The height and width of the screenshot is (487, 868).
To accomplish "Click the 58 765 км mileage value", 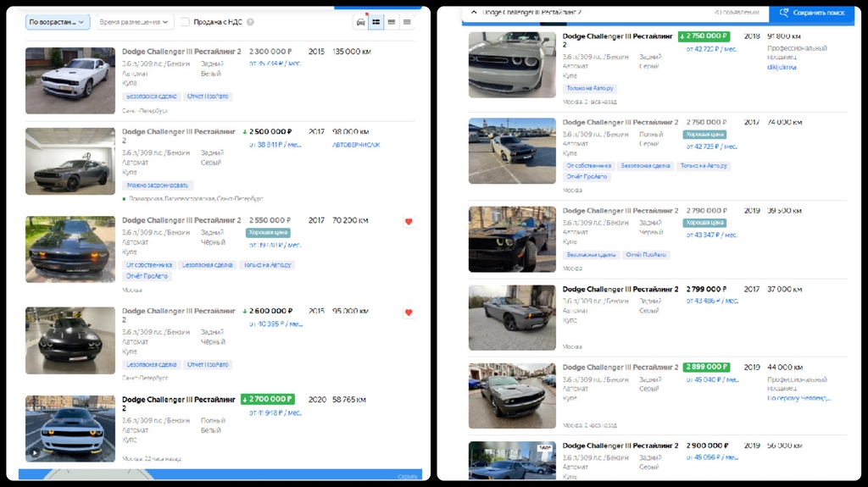I will coord(348,400).
